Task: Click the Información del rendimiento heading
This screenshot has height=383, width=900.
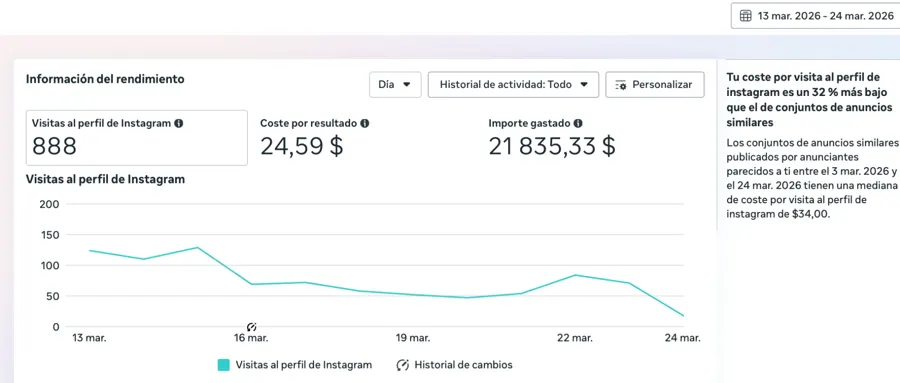Action: pyautogui.click(x=105, y=79)
